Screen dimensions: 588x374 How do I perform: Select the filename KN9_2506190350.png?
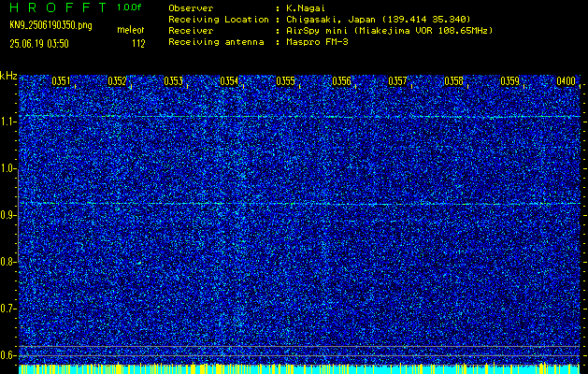[x=50, y=25]
